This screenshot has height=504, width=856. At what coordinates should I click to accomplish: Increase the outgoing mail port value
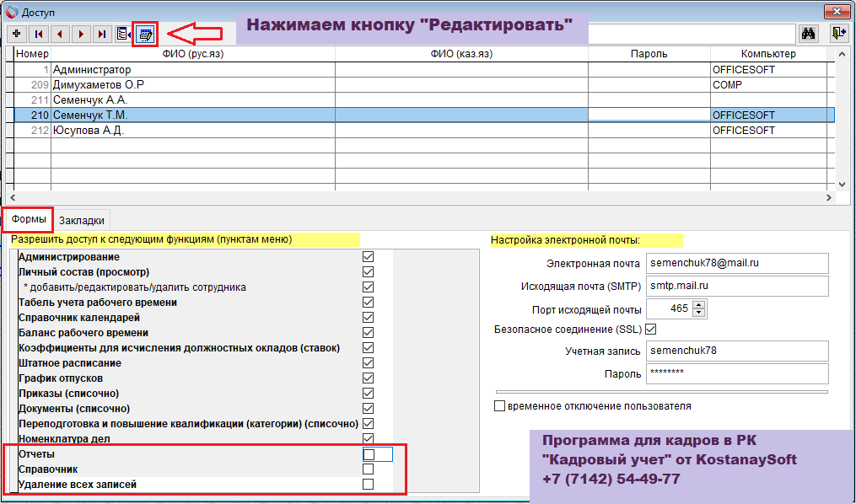[699, 304]
